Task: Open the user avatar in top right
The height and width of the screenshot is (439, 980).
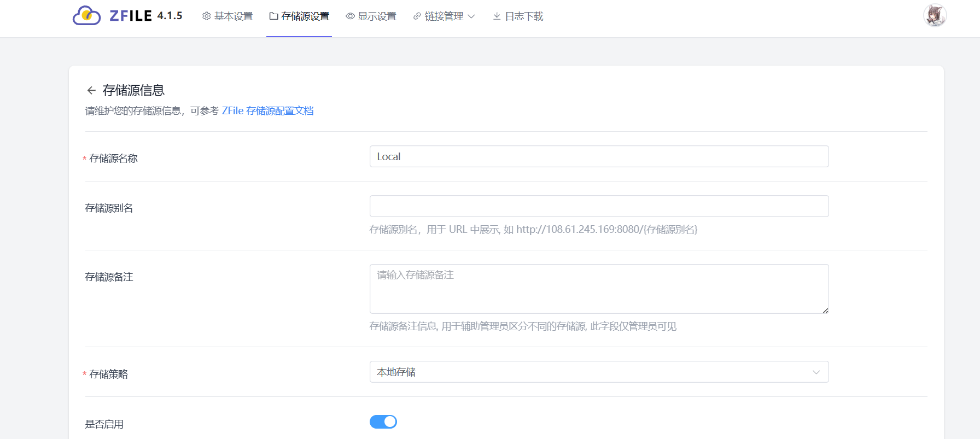Action: tap(935, 15)
